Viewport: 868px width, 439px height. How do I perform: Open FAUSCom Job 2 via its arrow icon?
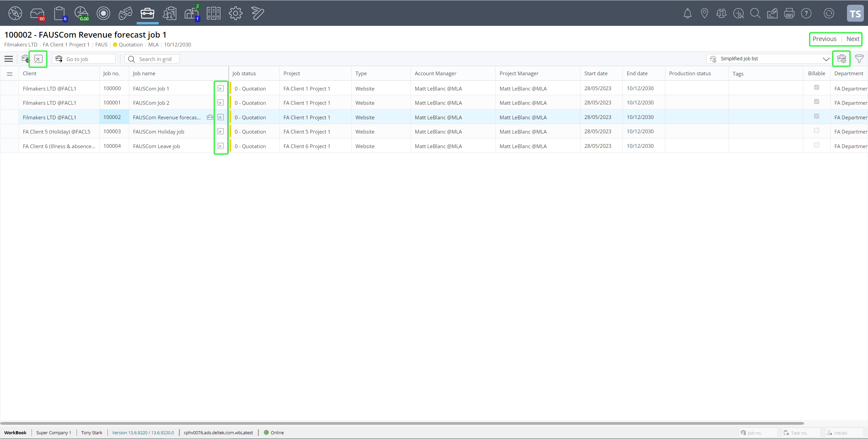tap(220, 103)
